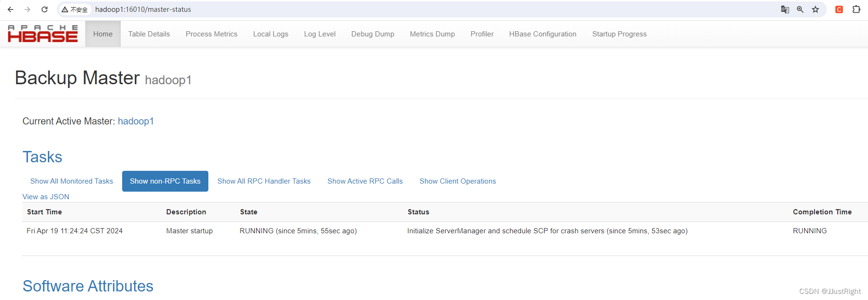Click the URL hadoop1:16010/master-status in the address bar
The image size is (868, 300).
tap(143, 9)
